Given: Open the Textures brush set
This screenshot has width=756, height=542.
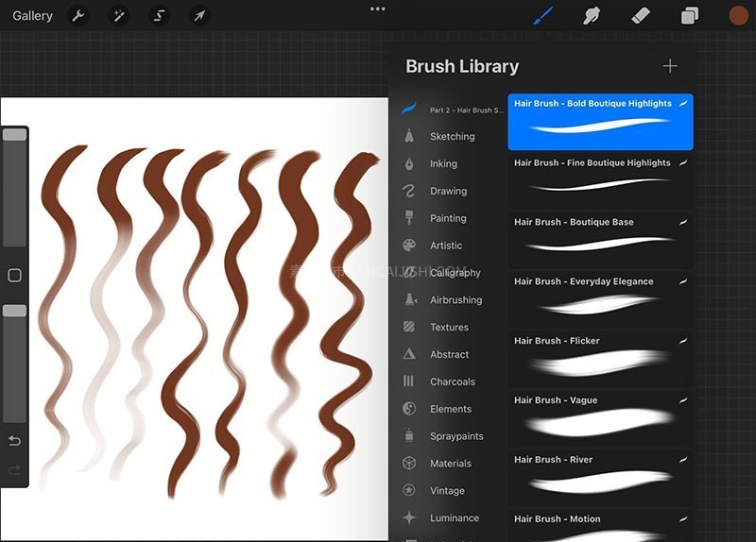Looking at the screenshot, I should [453, 327].
